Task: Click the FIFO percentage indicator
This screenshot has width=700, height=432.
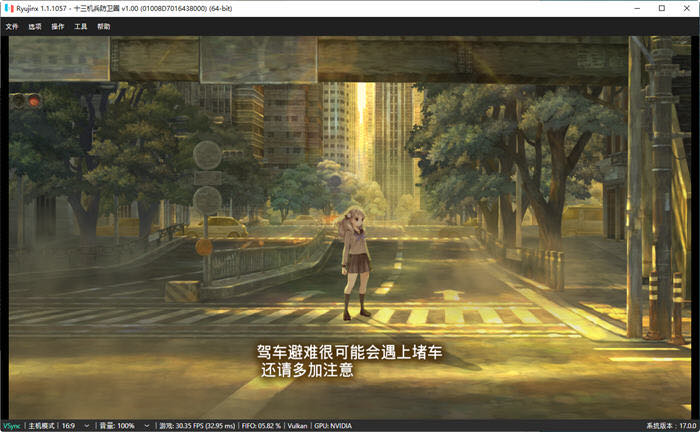Action: [262, 425]
